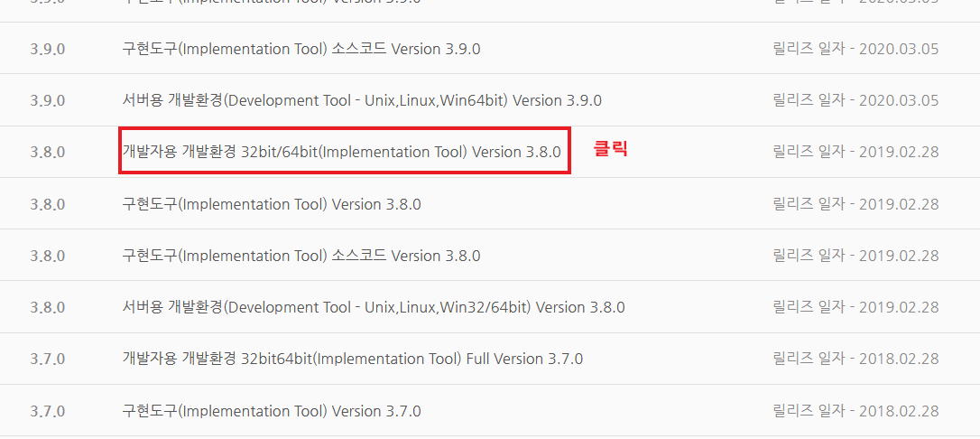Click the 3.9.0 version cell for 소스코드 row

(x=48, y=49)
